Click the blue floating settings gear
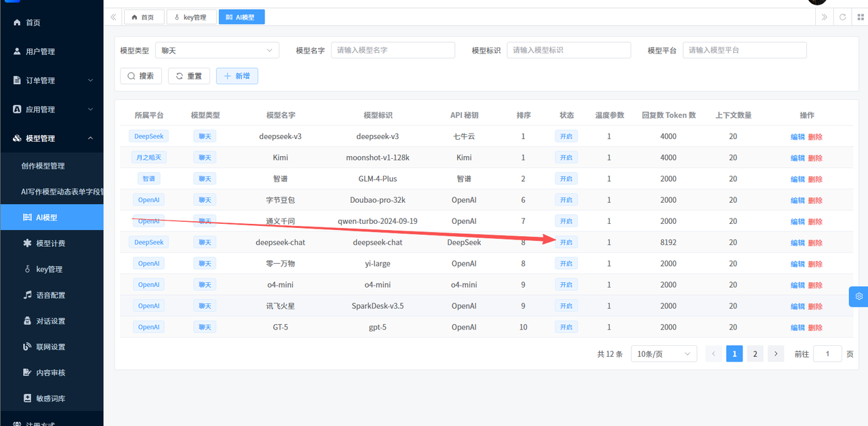The image size is (868, 426). click(859, 296)
